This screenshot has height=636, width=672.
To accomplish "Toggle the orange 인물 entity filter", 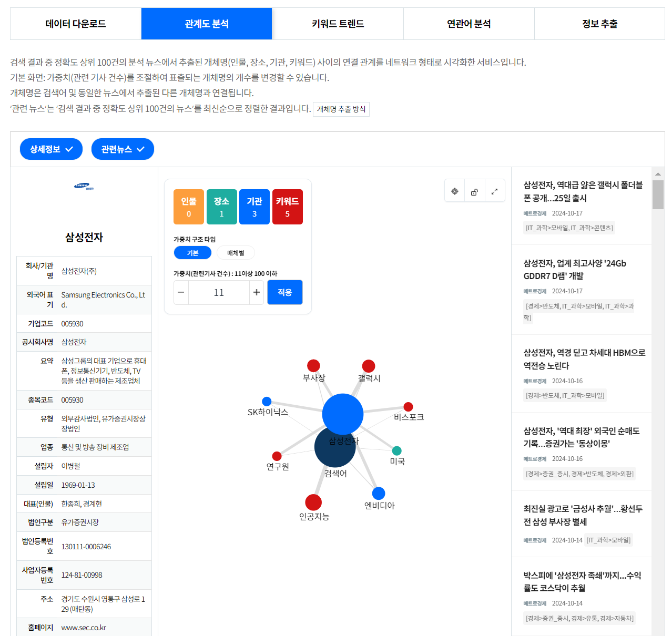I will pyautogui.click(x=189, y=207).
